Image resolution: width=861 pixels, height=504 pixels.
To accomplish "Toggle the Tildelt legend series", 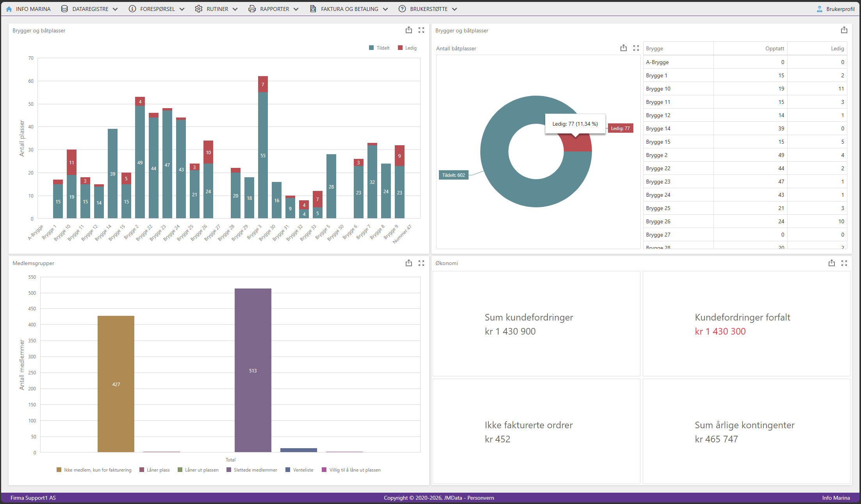I will 379,48.
